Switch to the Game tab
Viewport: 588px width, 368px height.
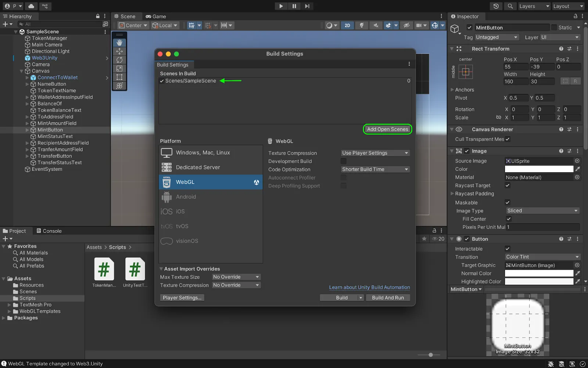(156, 17)
